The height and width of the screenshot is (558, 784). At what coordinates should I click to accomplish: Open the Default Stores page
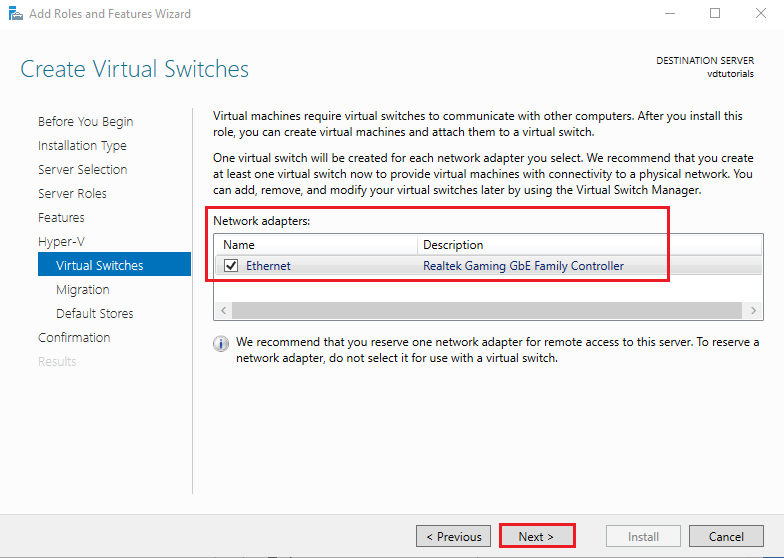coord(94,314)
